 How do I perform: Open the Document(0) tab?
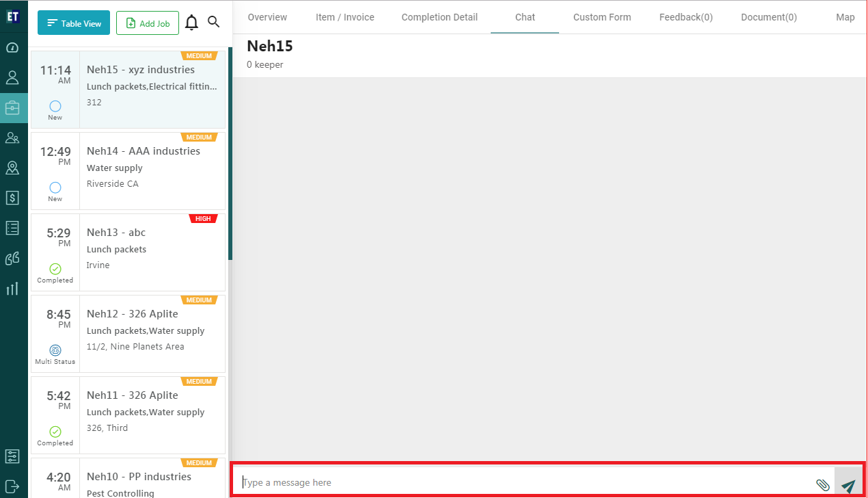coord(769,17)
